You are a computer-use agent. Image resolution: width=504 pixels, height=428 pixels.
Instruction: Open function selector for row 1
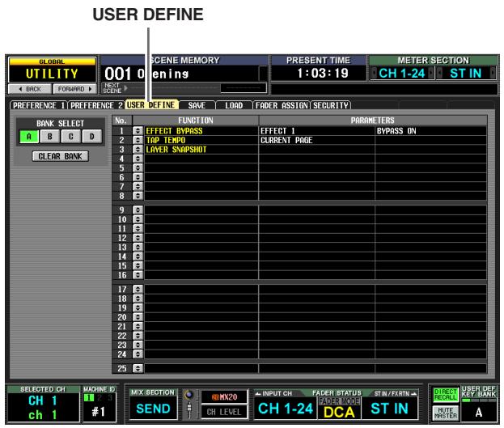pyautogui.click(x=138, y=131)
